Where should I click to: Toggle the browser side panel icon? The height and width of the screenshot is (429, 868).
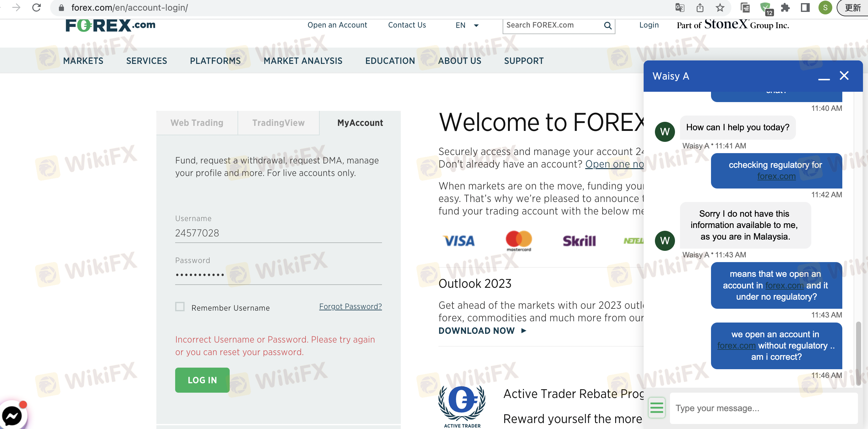click(x=805, y=8)
